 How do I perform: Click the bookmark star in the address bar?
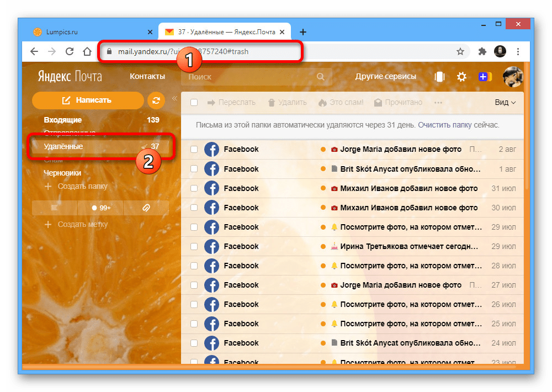tap(460, 51)
